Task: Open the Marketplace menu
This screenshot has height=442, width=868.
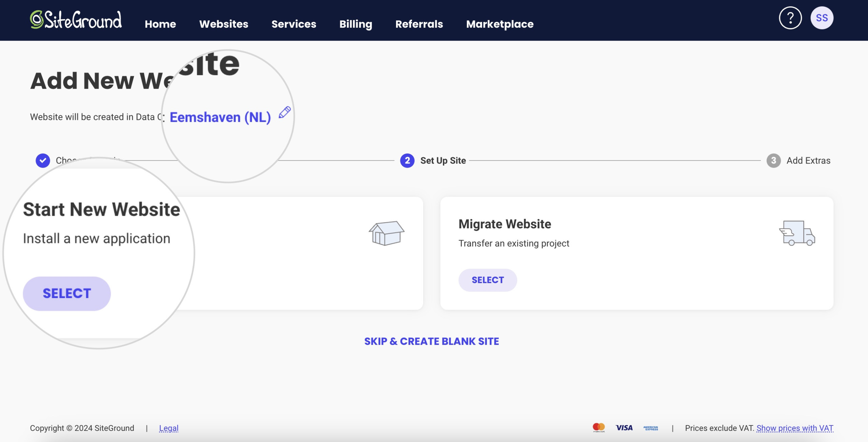Action: click(500, 24)
